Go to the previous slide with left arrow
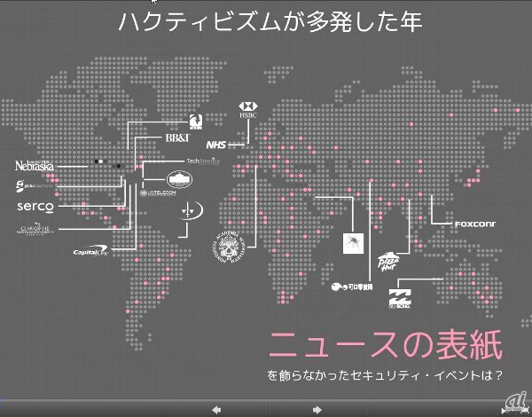This screenshot has height=417, width=532. coord(216,410)
